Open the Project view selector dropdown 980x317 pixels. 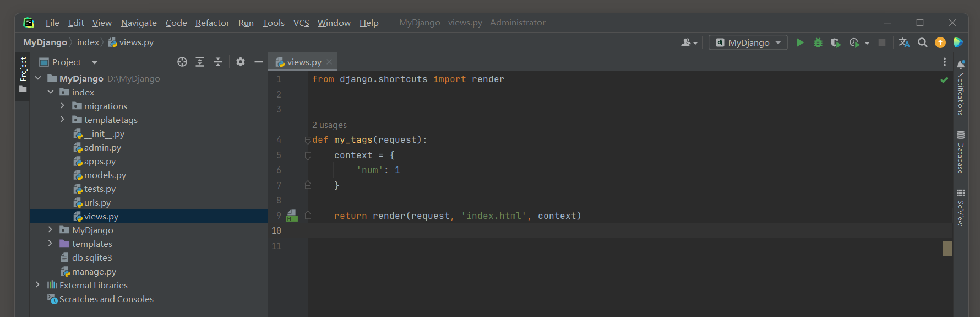click(x=95, y=62)
